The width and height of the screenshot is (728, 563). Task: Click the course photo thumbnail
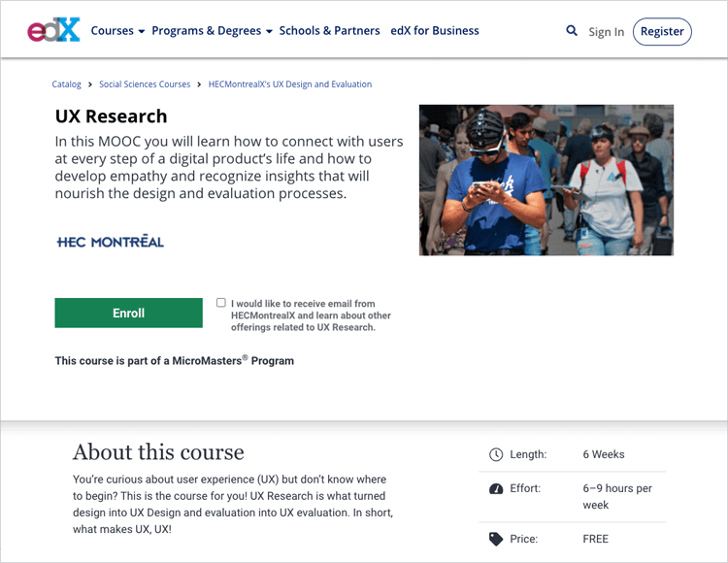[546, 181]
